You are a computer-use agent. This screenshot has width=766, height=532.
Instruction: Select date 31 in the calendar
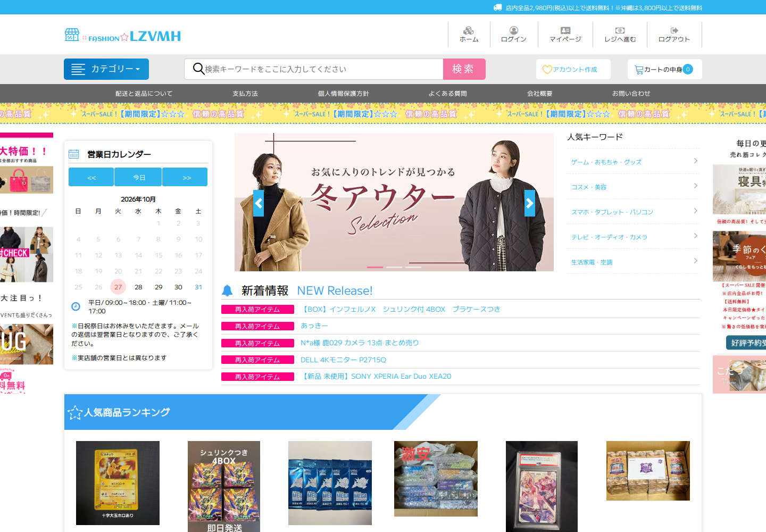pyautogui.click(x=198, y=287)
